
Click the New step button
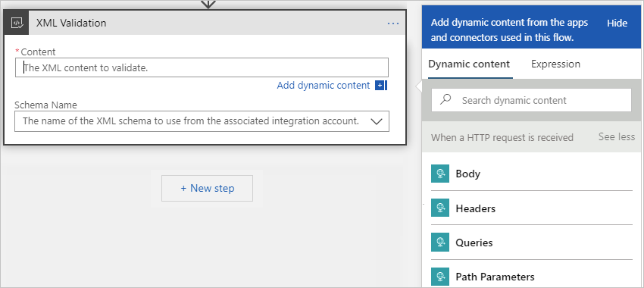[207, 188]
